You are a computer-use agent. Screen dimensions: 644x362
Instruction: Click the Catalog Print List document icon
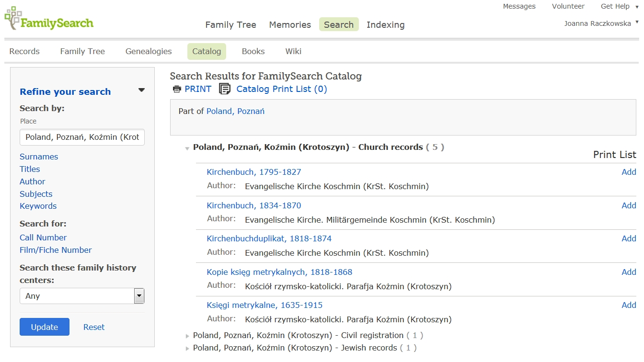(x=224, y=89)
